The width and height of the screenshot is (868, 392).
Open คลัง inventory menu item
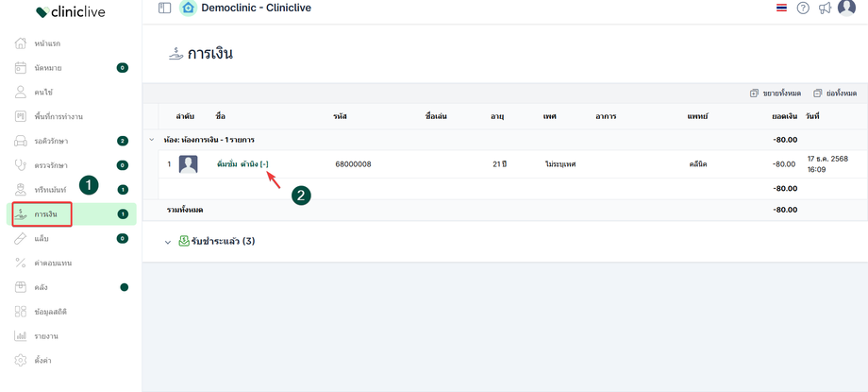(x=42, y=287)
